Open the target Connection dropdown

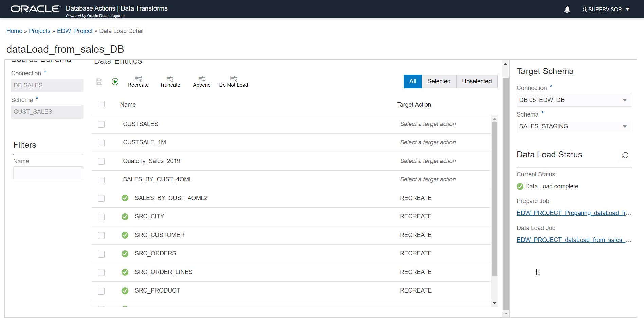click(574, 100)
